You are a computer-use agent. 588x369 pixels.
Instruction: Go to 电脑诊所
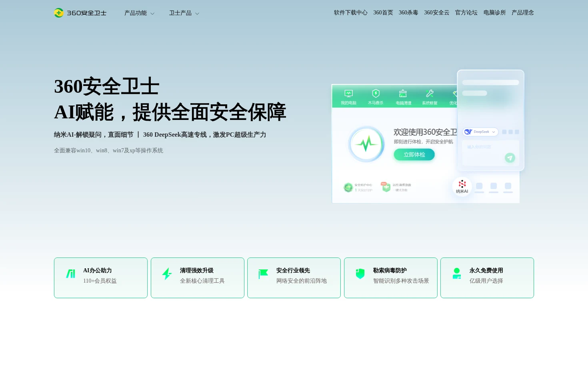point(495,13)
